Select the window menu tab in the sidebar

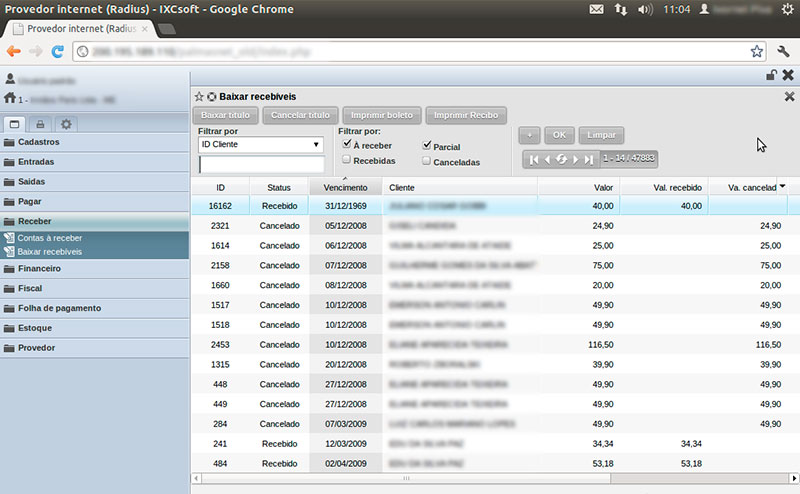14,124
